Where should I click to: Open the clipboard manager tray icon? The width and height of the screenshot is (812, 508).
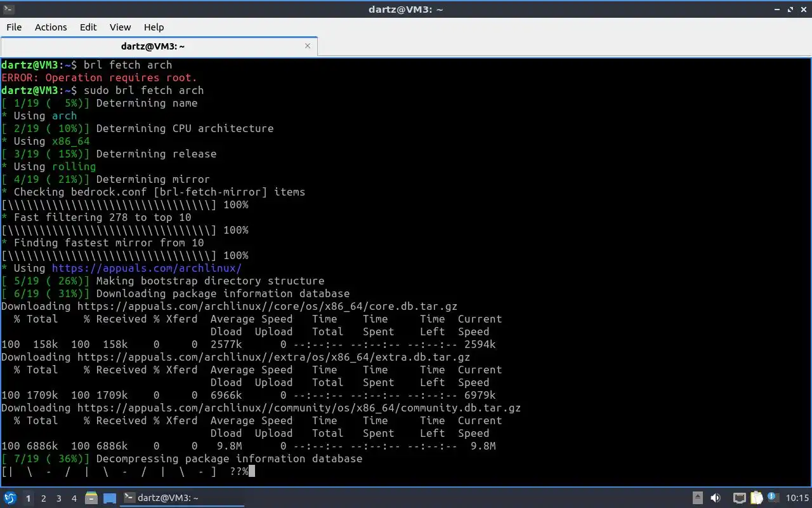[756, 498]
